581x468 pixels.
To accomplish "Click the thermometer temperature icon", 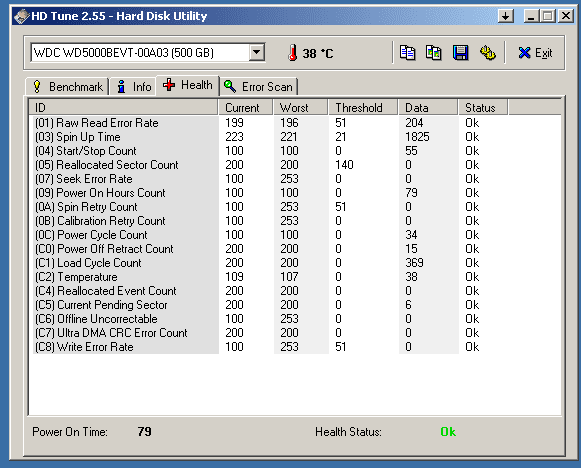I will [293, 53].
